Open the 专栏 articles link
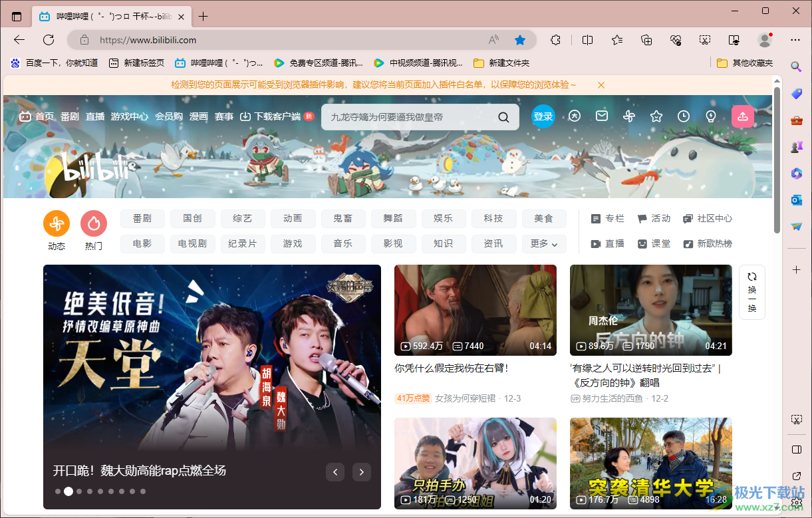Image resolution: width=812 pixels, height=518 pixels. pos(608,219)
